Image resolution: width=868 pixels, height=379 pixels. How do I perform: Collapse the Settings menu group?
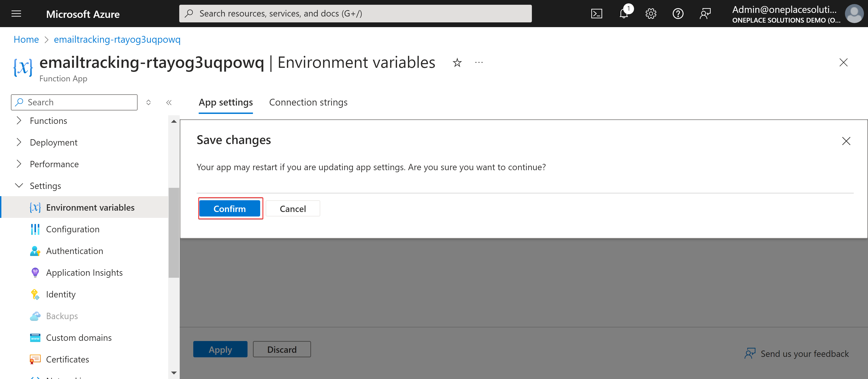tap(19, 186)
